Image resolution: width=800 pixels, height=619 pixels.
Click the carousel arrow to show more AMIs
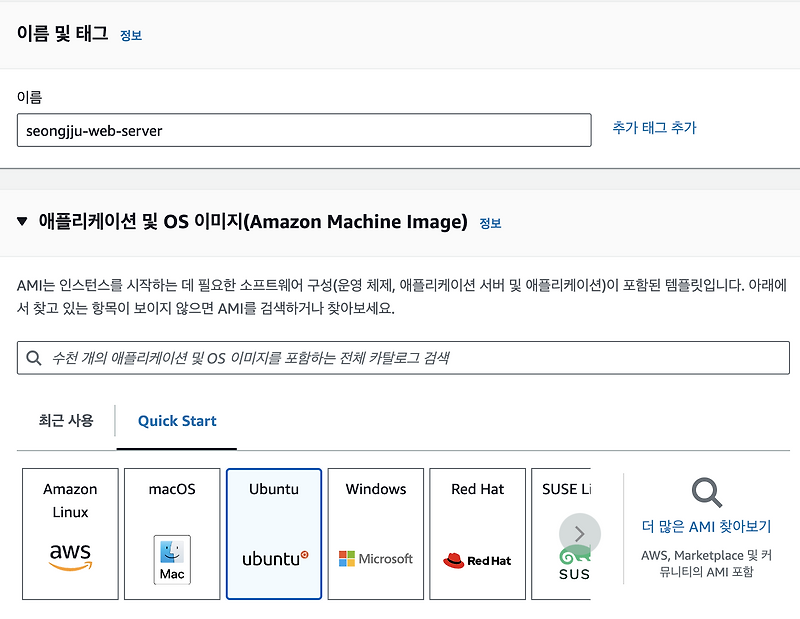(581, 534)
